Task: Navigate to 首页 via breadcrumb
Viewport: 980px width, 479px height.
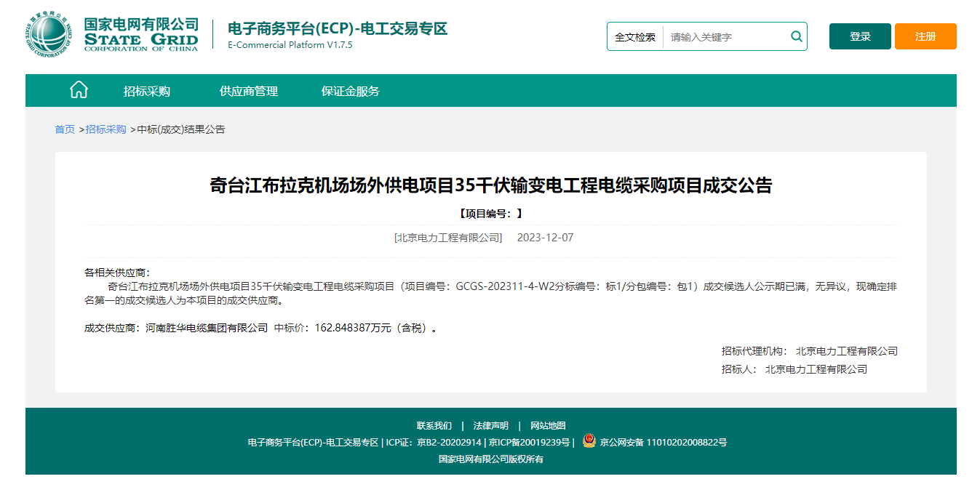Action: pyautogui.click(x=64, y=129)
